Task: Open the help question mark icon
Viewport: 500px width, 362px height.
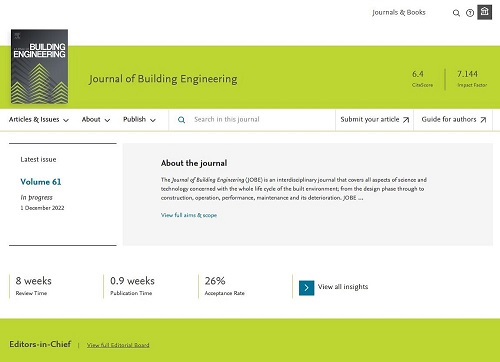Action: [470, 13]
